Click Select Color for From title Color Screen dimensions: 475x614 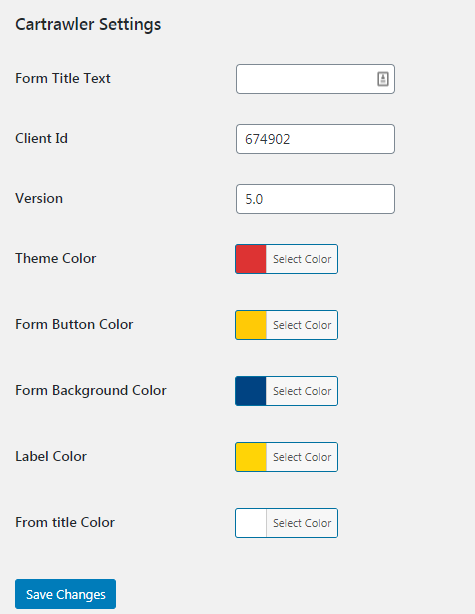pyautogui.click(x=302, y=523)
